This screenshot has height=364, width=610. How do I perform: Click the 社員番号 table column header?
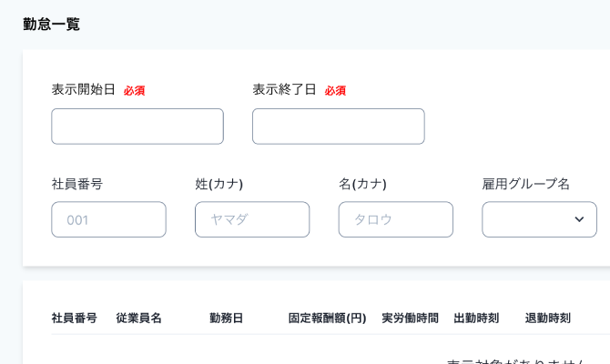click(x=75, y=318)
